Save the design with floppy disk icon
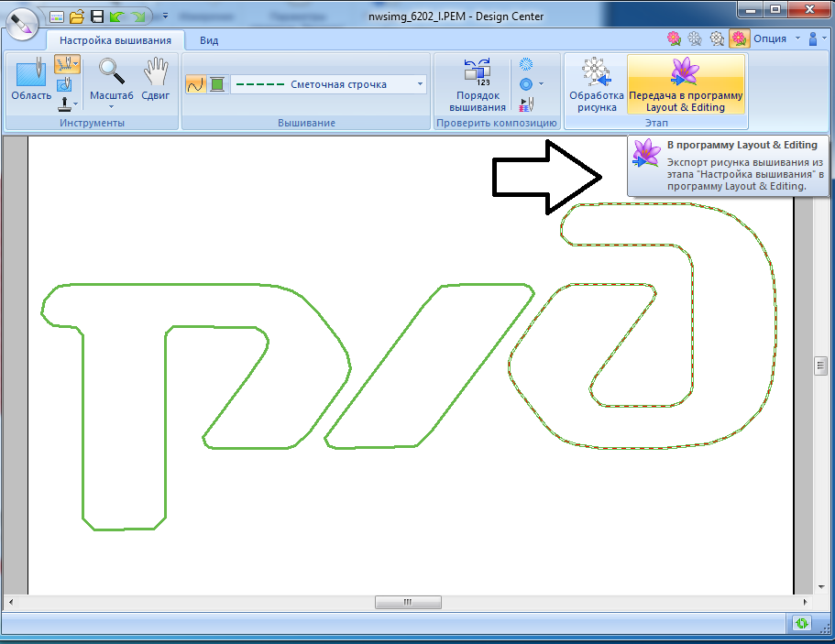835x644 pixels. (97, 16)
